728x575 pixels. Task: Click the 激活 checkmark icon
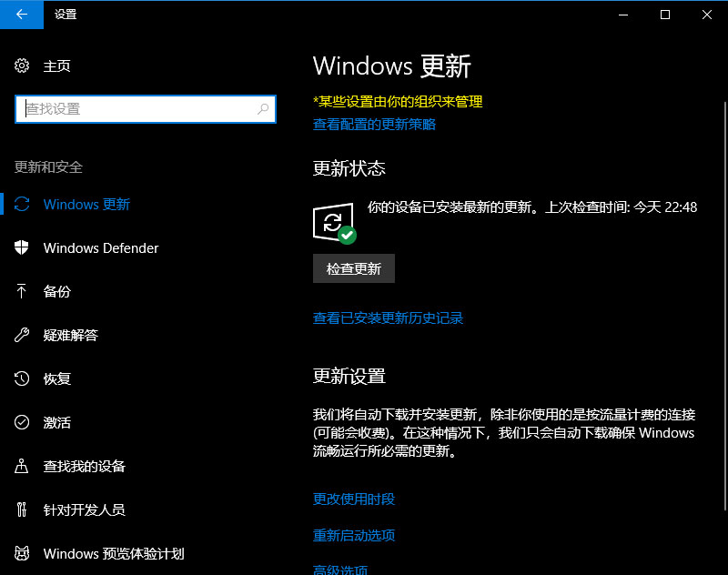22,422
